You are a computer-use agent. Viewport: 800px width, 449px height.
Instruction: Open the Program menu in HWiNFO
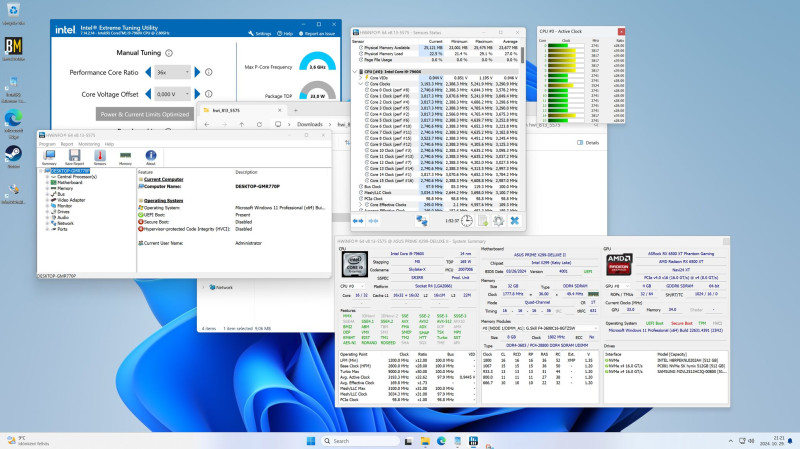[x=47, y=144]
